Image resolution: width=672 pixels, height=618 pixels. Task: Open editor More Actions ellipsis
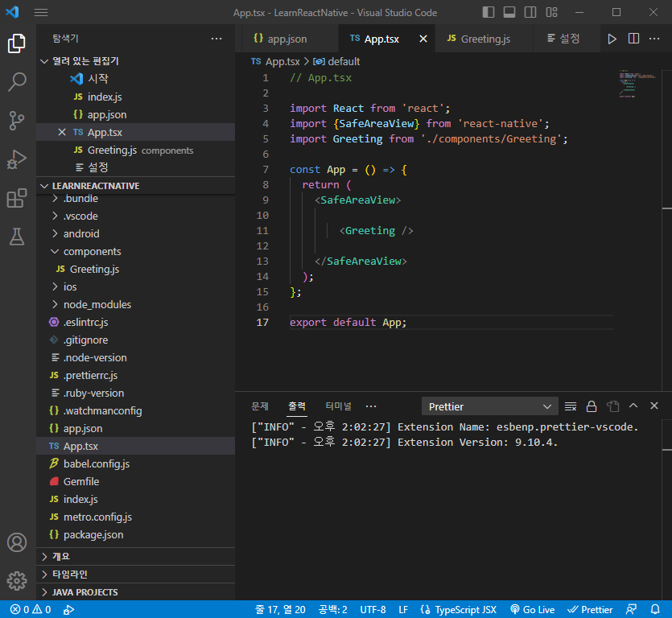click(654, 39)
